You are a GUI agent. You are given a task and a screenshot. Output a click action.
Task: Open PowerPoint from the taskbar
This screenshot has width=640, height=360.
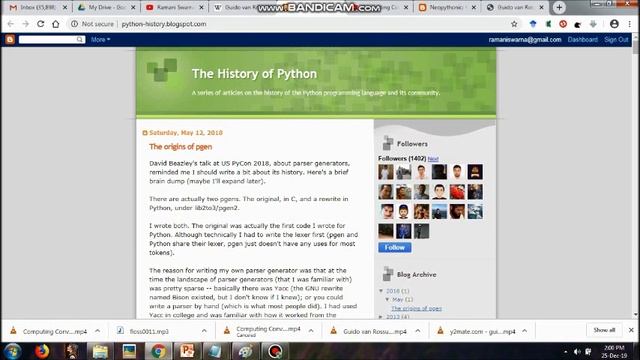coord(187,351)
